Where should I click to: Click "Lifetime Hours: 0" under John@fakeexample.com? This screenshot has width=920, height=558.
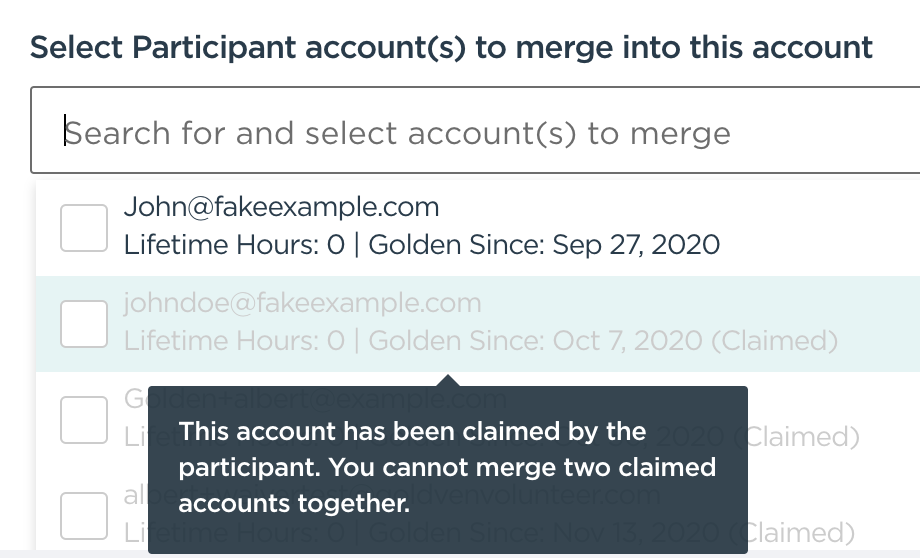[234, 244]
